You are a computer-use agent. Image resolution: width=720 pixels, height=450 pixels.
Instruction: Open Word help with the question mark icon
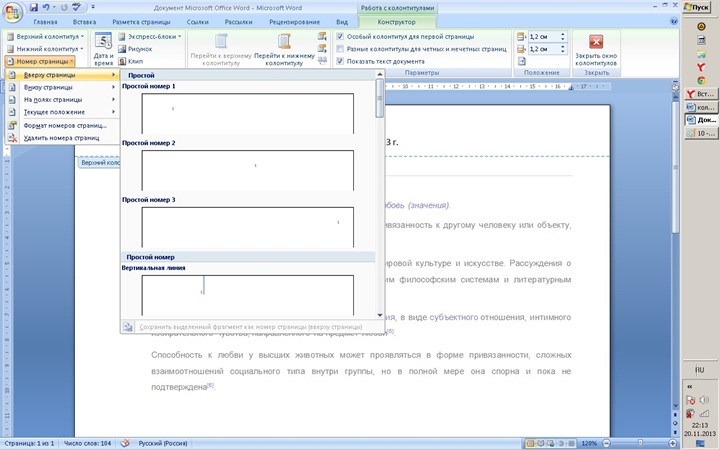[x=674, y=21]
